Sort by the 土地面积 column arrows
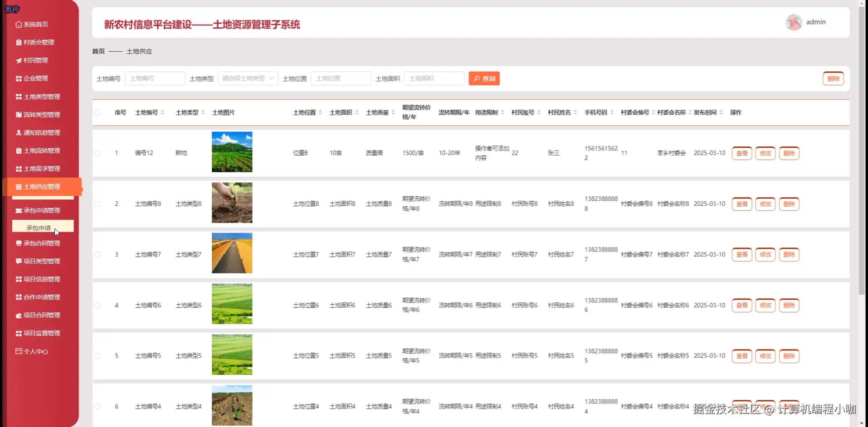The width and height of the screenshot is (868, 427). 356,112
